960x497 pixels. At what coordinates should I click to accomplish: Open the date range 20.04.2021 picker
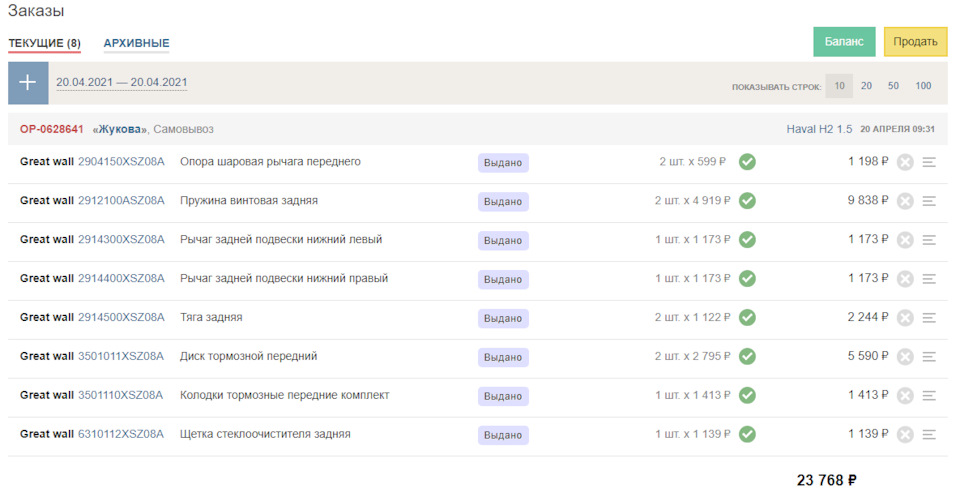121,82
